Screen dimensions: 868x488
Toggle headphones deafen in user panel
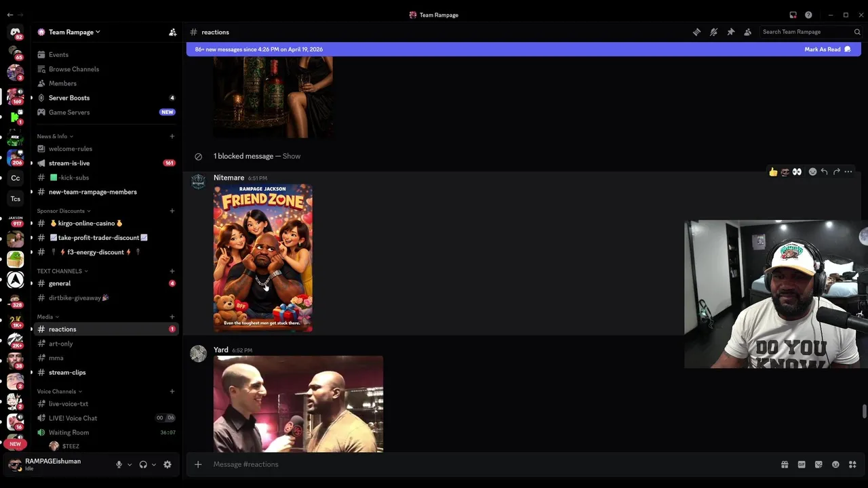click(143, 465)
